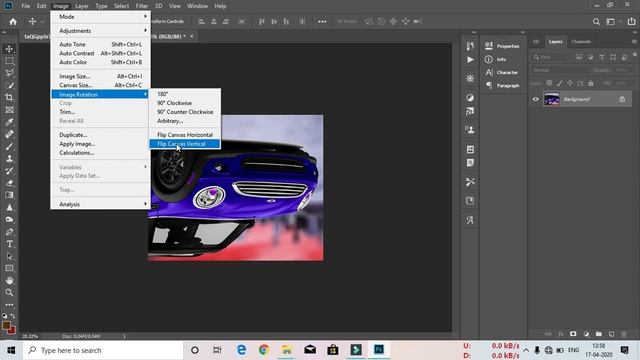Toggle the type layer filter icon

click(x=602, y=57)
